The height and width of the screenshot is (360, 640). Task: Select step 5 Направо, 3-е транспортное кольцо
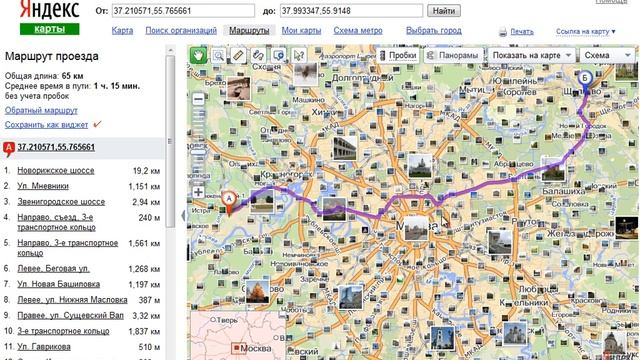[x=67, y=248]
